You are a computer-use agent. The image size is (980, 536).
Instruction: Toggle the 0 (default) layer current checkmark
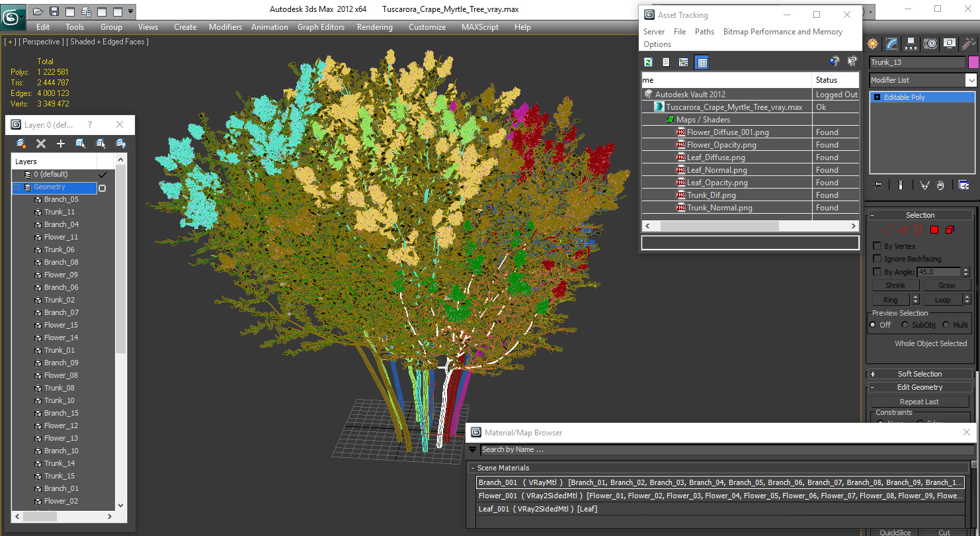(x=102, y=175)
